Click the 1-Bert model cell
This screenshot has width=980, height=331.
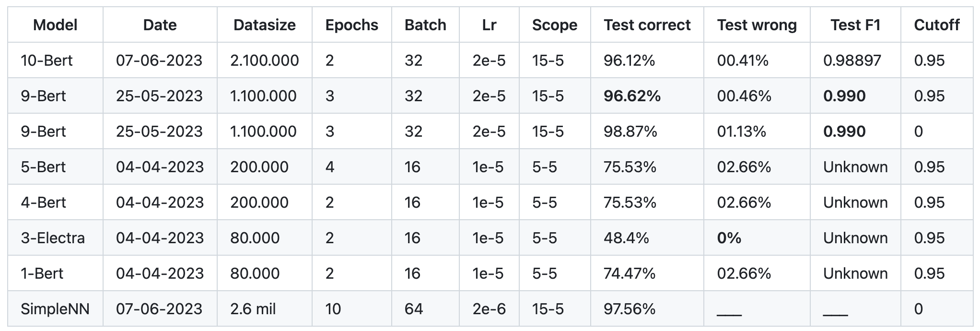click(42, 273)
